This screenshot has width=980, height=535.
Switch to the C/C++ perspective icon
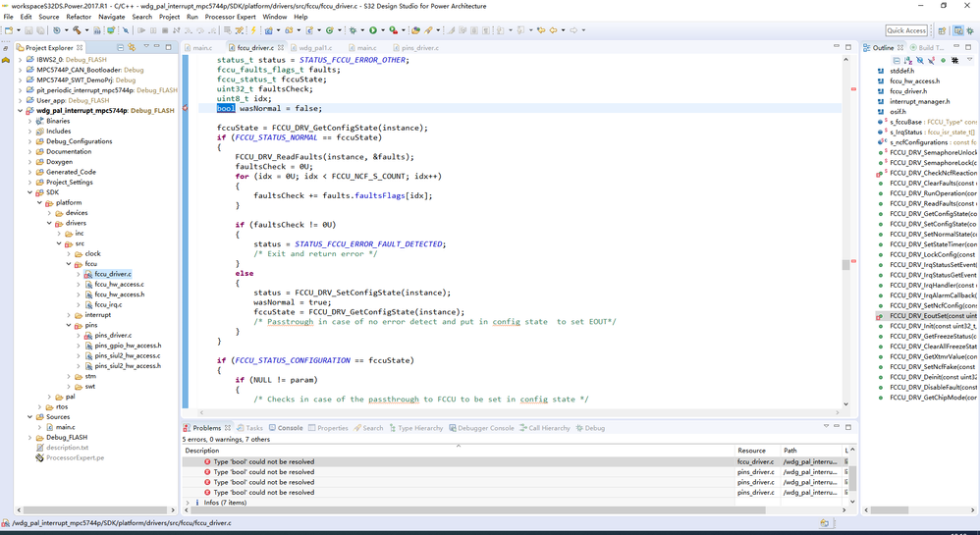coord(958,30)
